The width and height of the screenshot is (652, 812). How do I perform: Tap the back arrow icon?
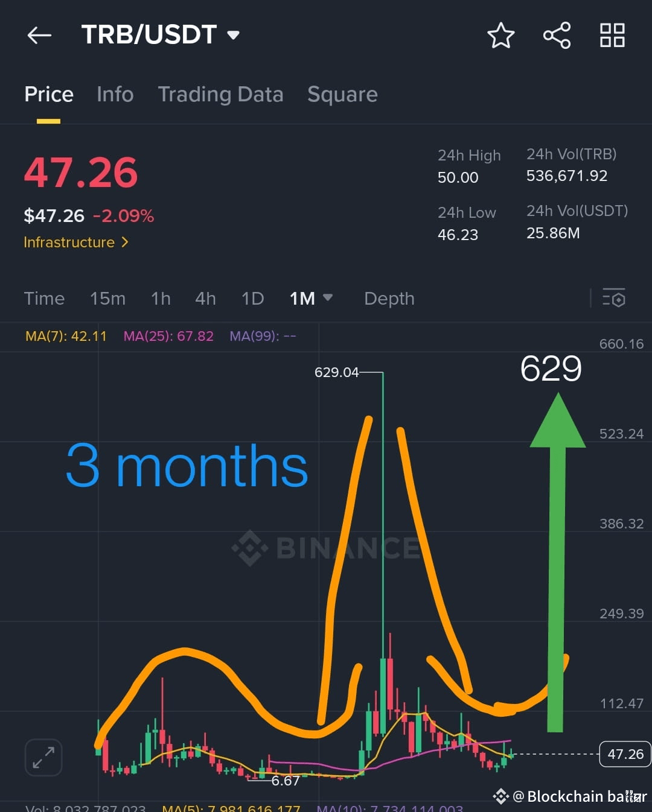point(39,35)
